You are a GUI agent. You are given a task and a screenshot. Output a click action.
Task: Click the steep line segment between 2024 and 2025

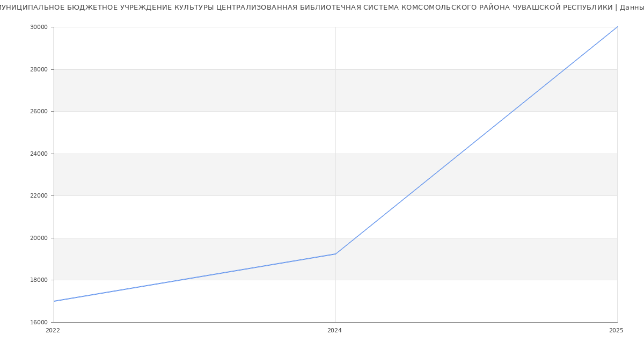(x=477, y=140)
